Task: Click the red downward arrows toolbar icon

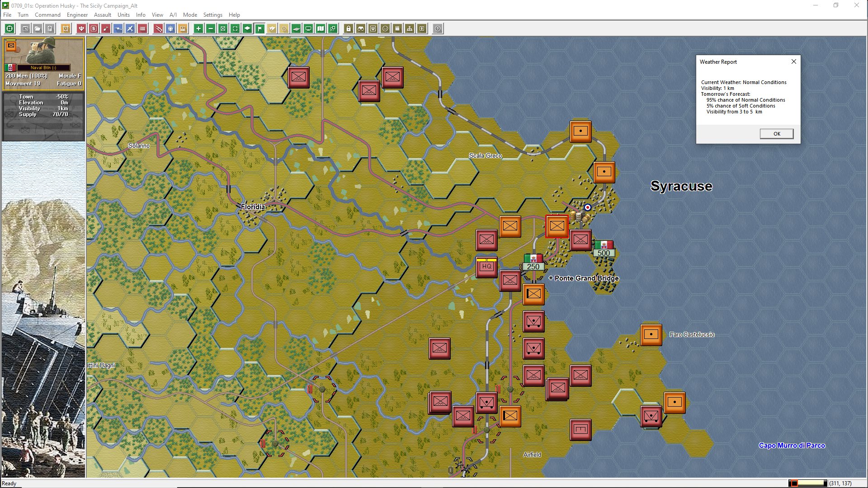Action: coord(81,28)
